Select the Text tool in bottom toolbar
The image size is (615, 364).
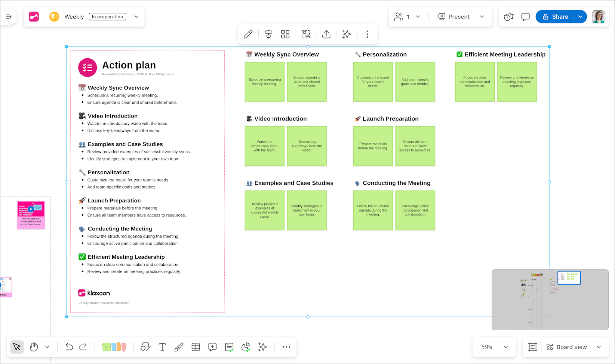[x=162, y=347]
